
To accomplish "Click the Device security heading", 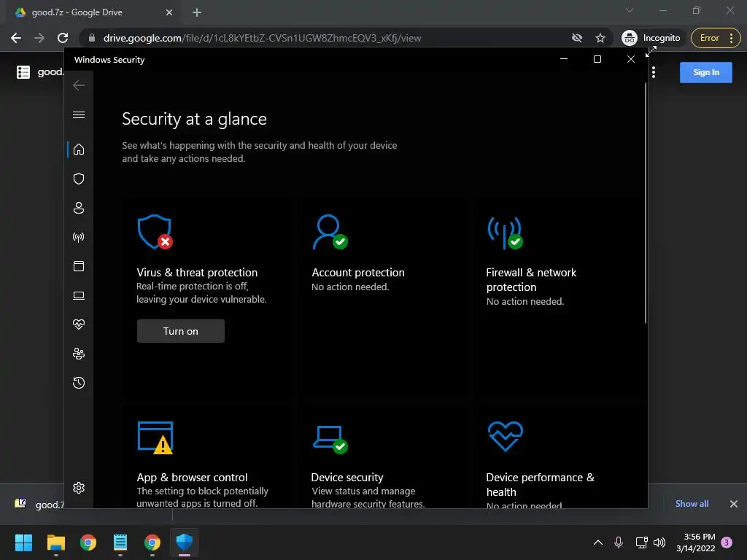I will click(347, 477).
